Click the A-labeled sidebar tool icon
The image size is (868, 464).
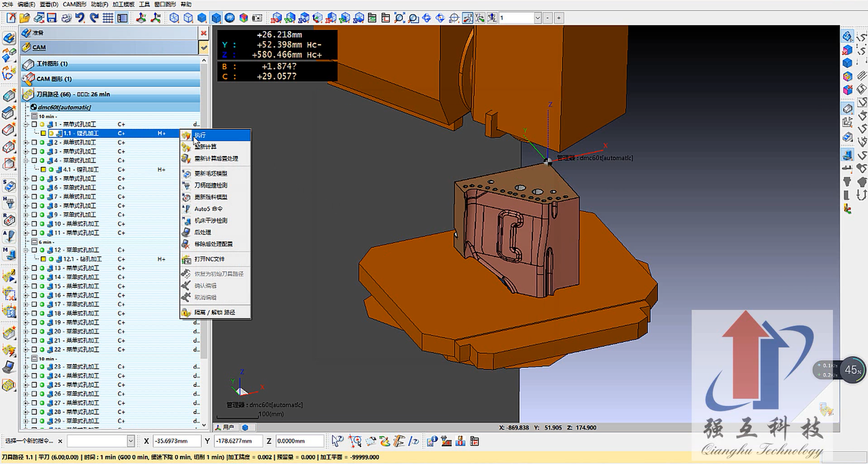[9, 236]
